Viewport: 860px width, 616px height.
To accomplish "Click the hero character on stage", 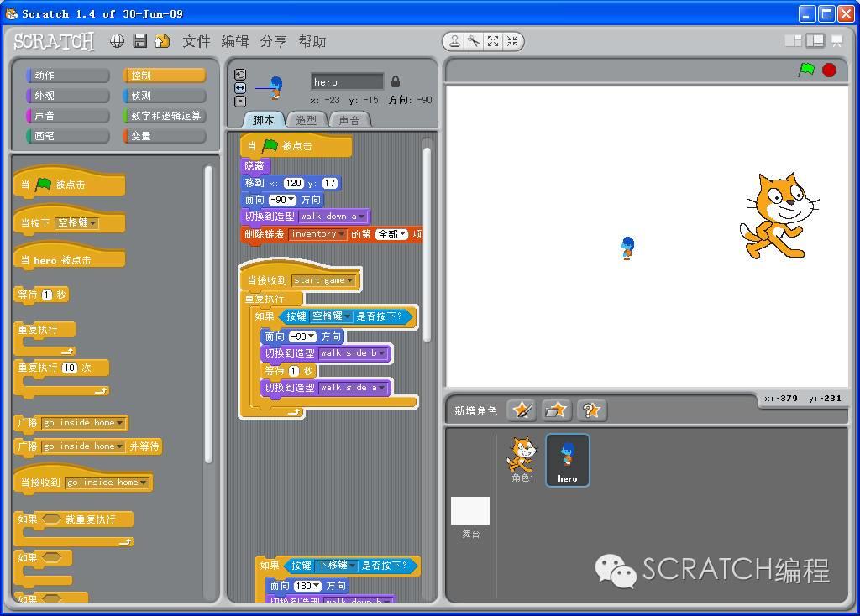I will pyautogui.click(x=627, y=248).
